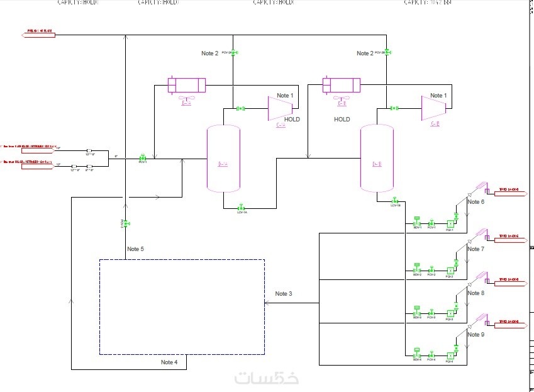Pick the FCV-4 control valve symbol
The image size is (534, 392).
pos(431,356)
